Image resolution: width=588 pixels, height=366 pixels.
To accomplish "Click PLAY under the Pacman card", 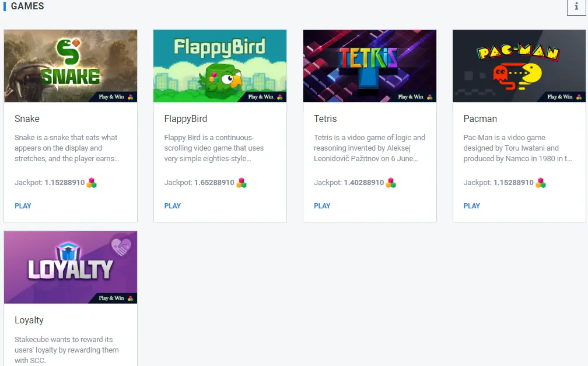I will 472,205.
